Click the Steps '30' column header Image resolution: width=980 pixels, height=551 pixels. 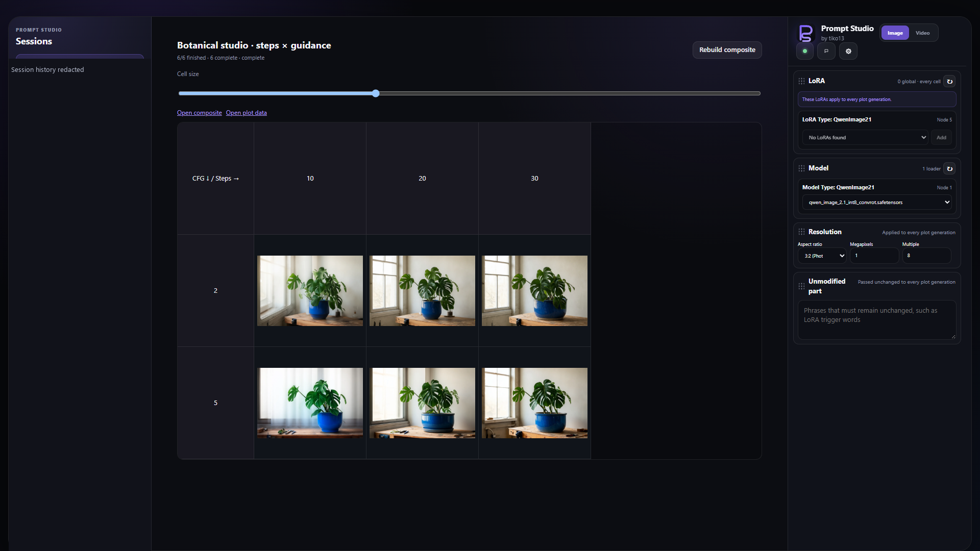(x=534, y=179)
